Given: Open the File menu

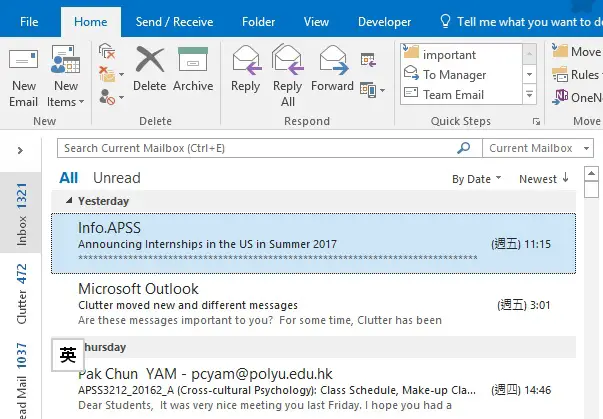Looking at the screenshot, I should pyautogui.click(x=29, y=22).
